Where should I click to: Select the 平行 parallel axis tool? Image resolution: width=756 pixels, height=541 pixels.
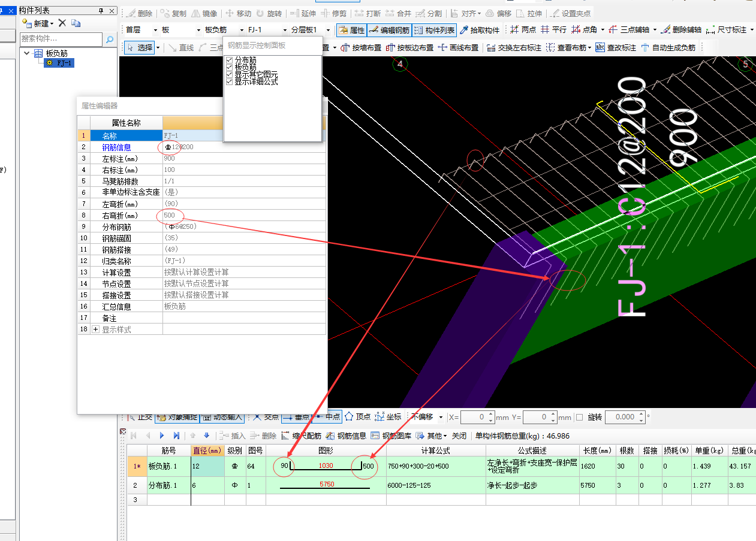click(553, 30)
